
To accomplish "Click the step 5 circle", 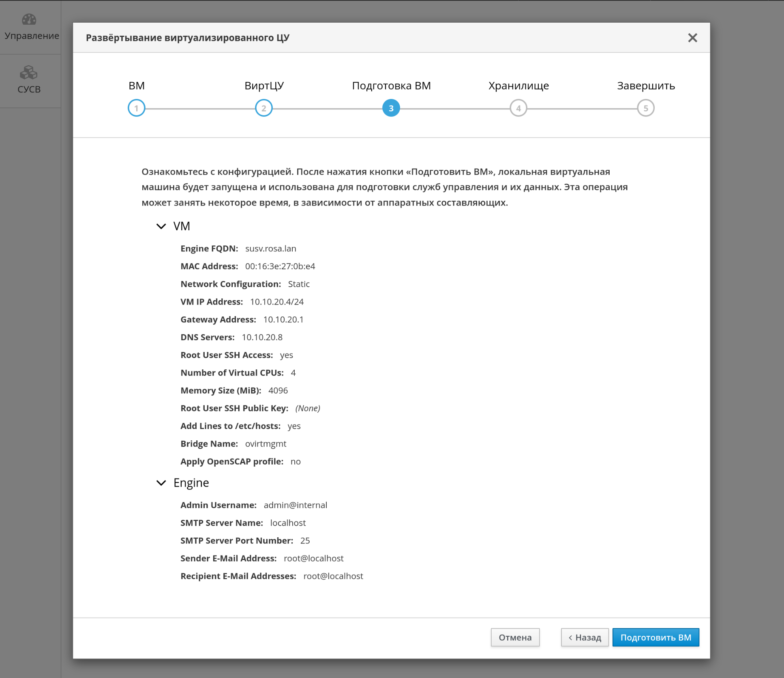I will click(645, 108).
